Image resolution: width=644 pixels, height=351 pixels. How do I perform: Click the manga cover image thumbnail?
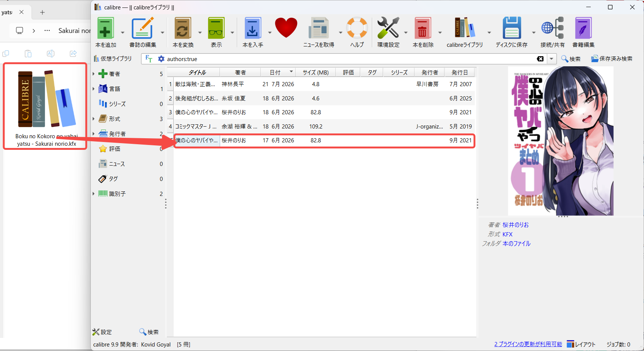point(561,141)
